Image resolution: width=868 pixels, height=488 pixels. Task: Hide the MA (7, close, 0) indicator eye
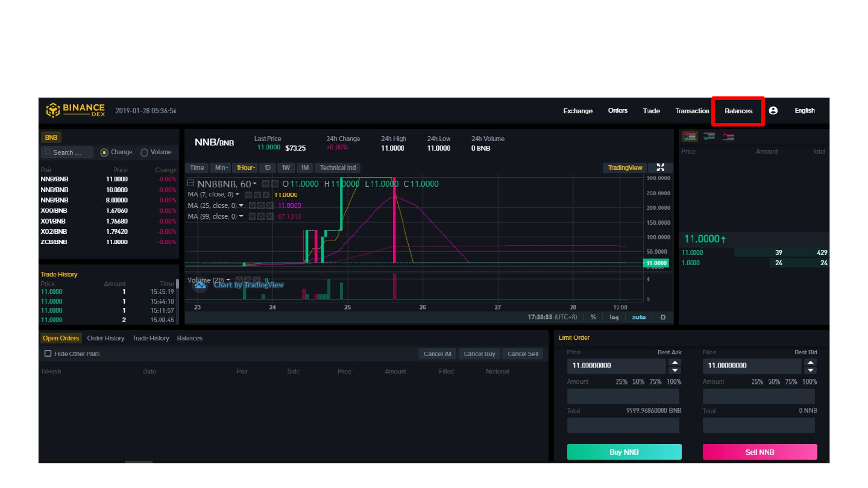(248, 195)
